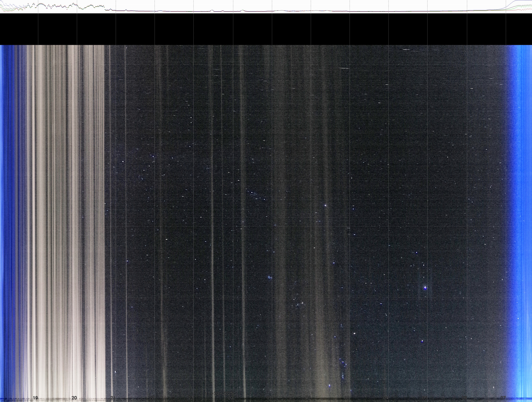Click the 05 hour label

(425, 398)
